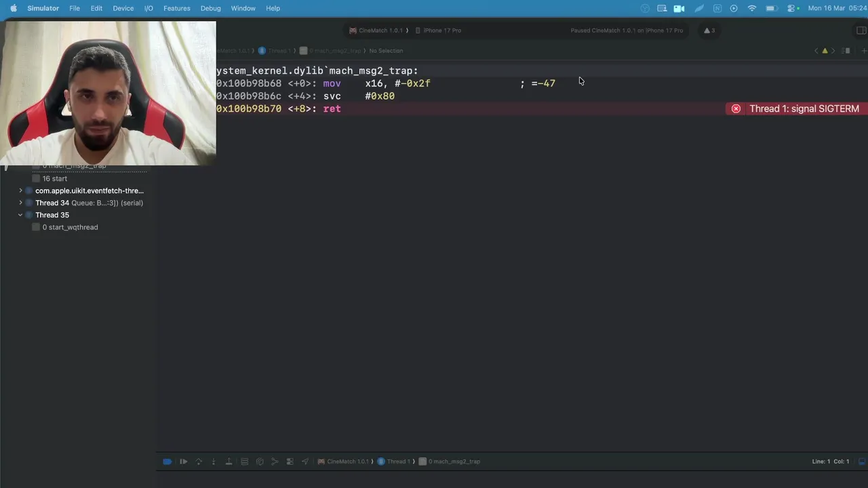Image resolution: width=868 pixels, height=488 pixels.
Task: Click the warnings count badge showing 3
Action: pyautogui.click(x=709, y=30)
